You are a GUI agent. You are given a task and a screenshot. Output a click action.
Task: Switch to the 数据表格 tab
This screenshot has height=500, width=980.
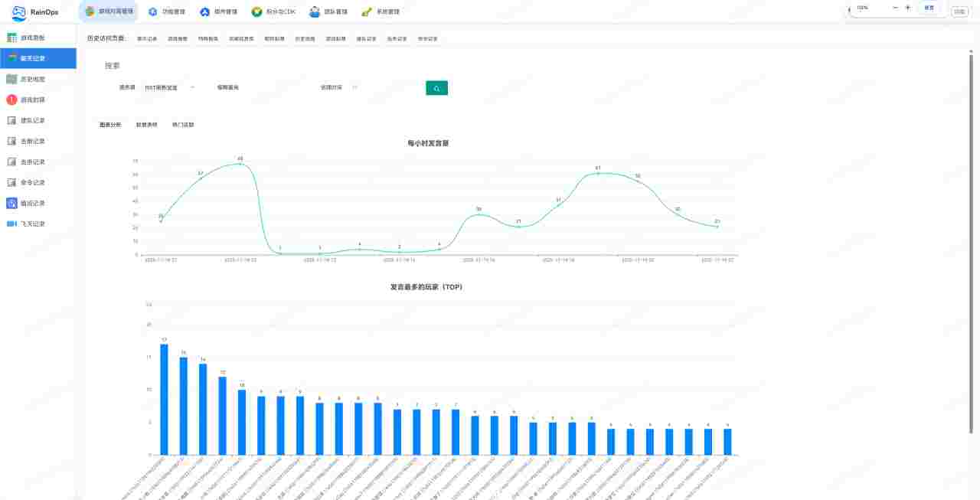(146, 124)
